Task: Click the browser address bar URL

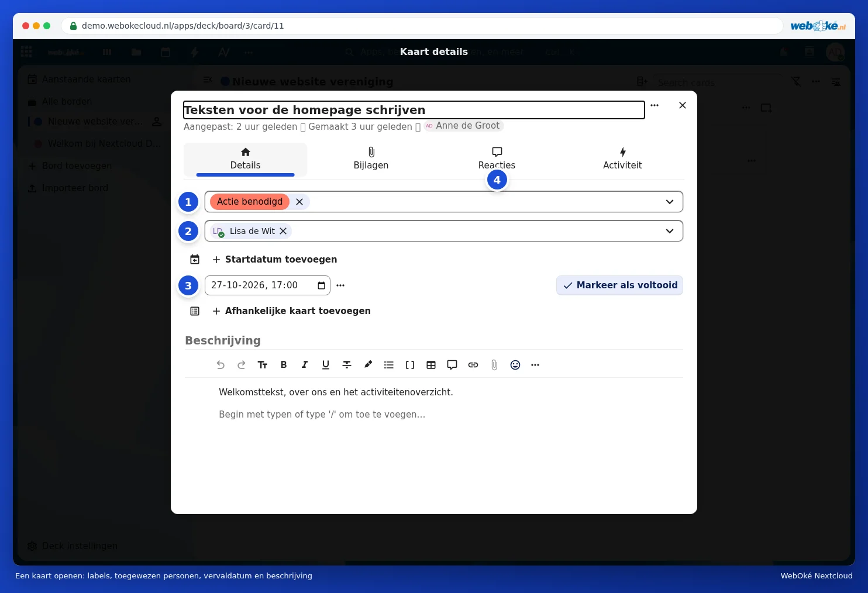Action: coord(183,26)
